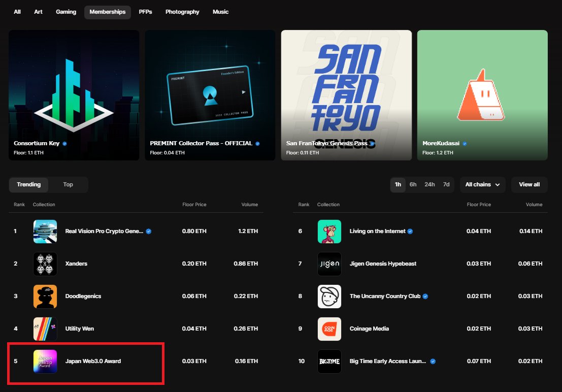Click Real Vision floor price 0.80 ETH
Image resolution: width=562 pixels, height=392 pixels.
point(194,232)
